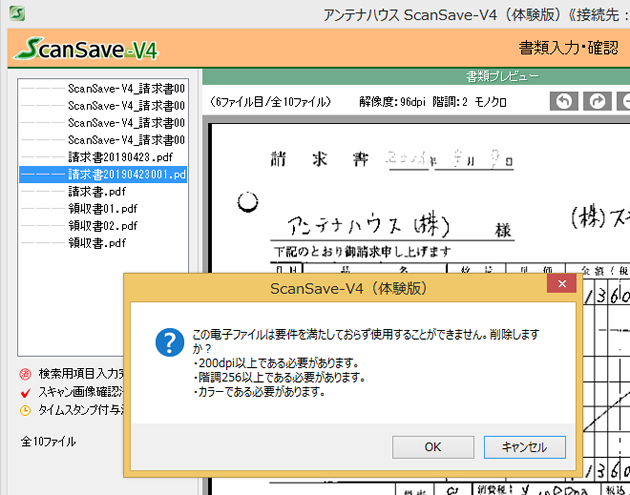630x495 pixels.
Task: Click the ScanSave app icon in title bar
Action: (x=17, y=14)
